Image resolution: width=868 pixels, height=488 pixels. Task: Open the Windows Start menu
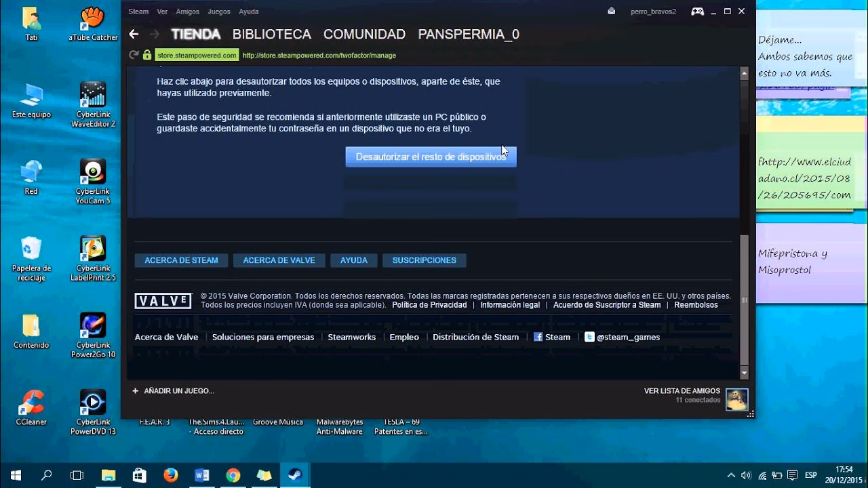click(15, 475)
